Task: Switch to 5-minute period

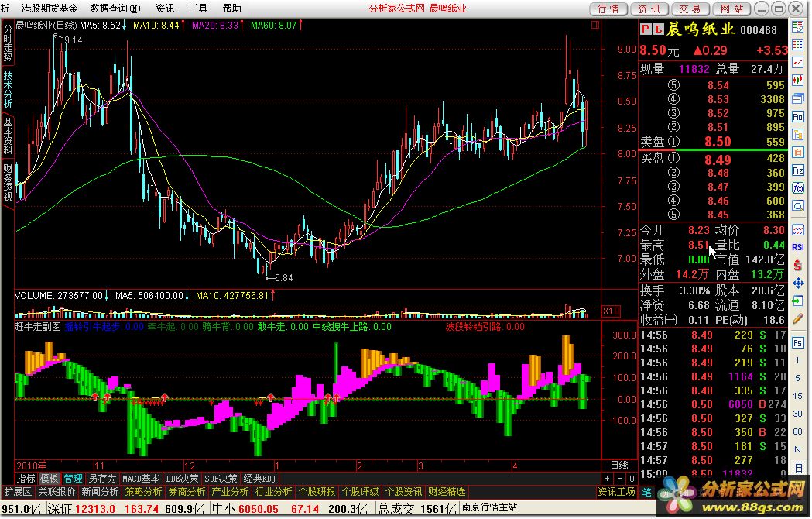Action: click(798, 378)
